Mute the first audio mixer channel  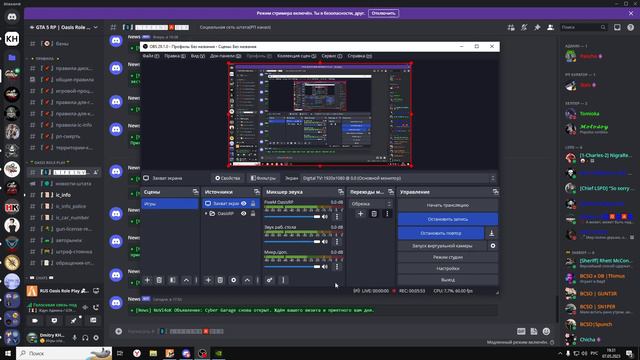[x=325, y=217]
